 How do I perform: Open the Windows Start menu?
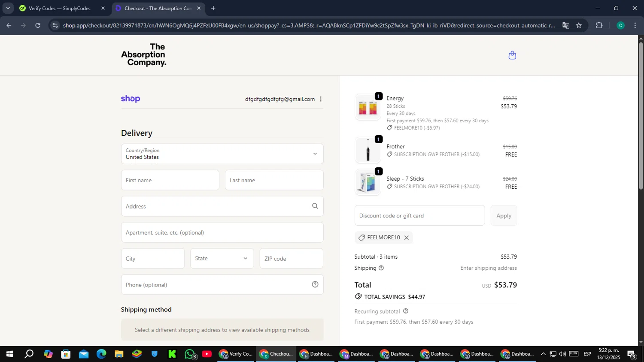pos(9,354)
